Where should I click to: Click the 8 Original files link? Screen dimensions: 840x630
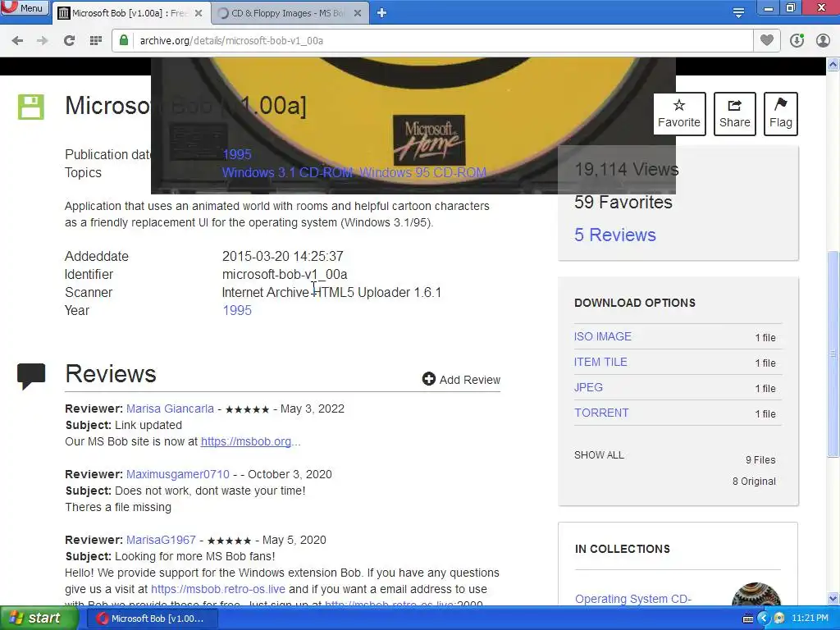[x=754, y=481]
